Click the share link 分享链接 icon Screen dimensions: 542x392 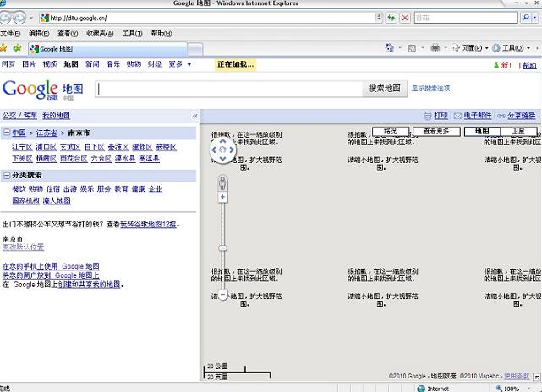517,116
